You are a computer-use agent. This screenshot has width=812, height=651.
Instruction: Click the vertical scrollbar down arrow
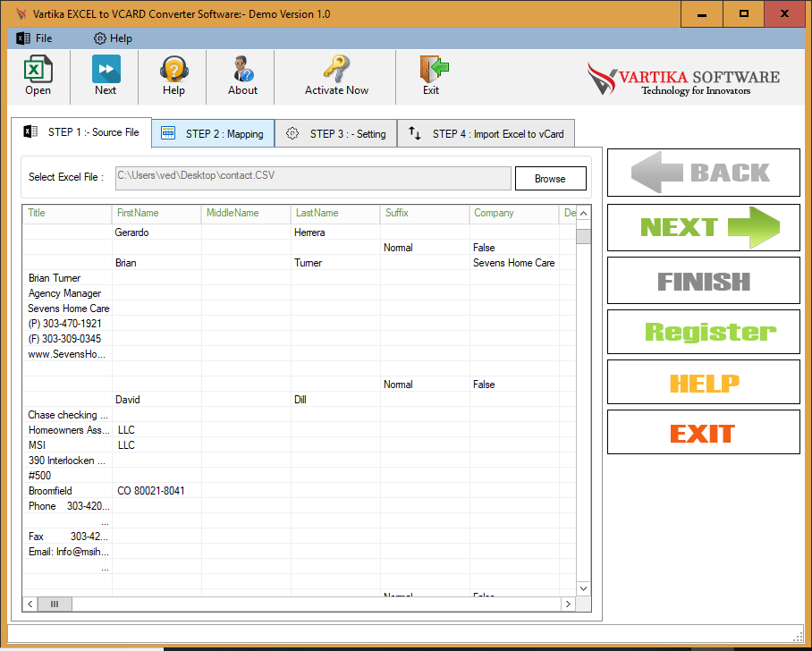click(x=584, y=588)
